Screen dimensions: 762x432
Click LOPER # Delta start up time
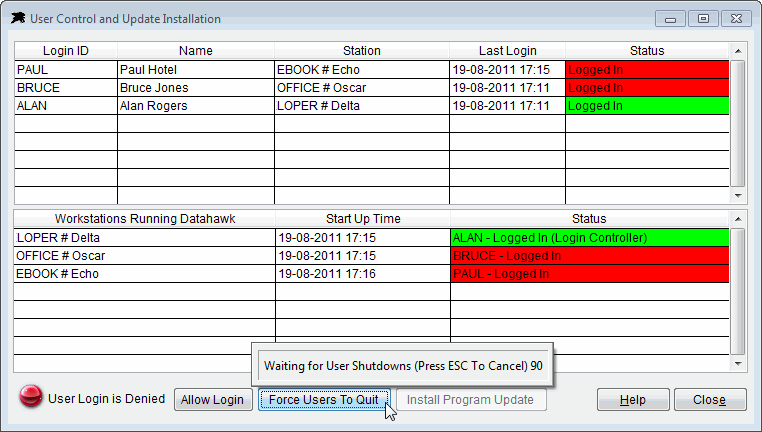click(x=363, y=238)
